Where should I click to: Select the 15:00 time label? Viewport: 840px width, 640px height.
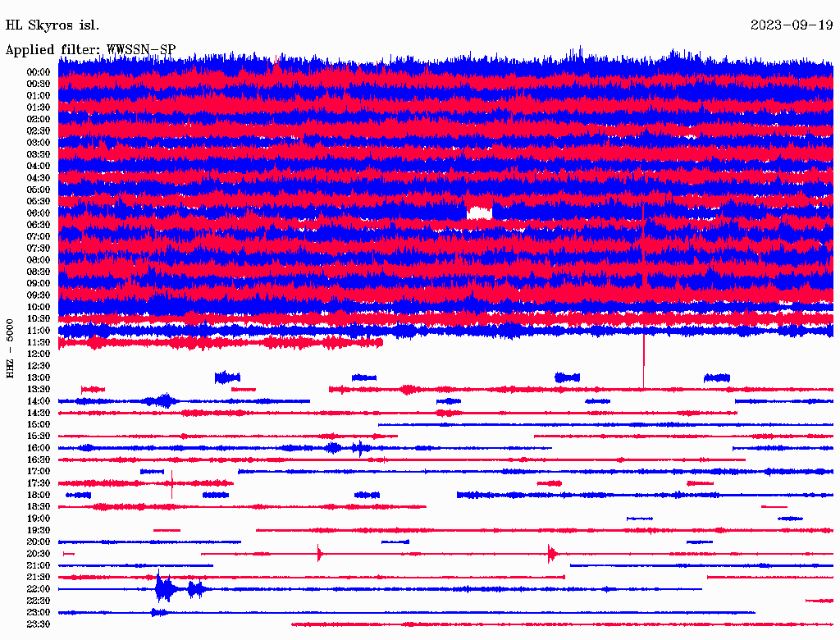[39, 424]
